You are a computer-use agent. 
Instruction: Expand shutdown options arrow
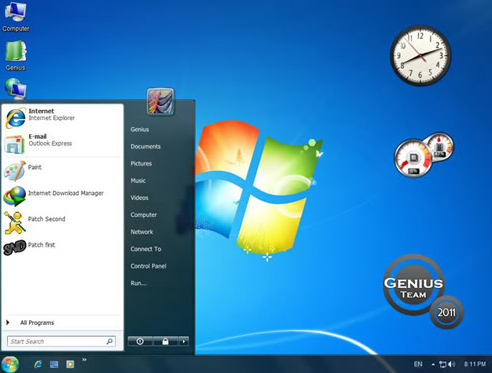pyautogui.click(x=184, y=341)
